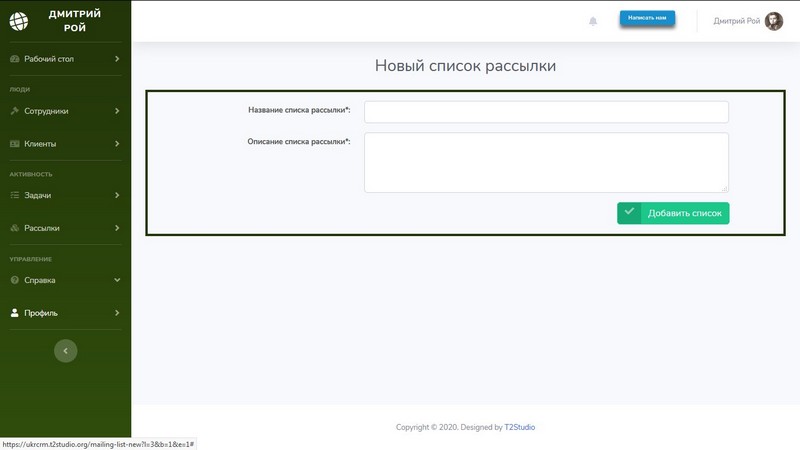This screenshot has width=800, height=450.
Task: Click the globe logo icon in sidebar header
Action: coord(20,20)
